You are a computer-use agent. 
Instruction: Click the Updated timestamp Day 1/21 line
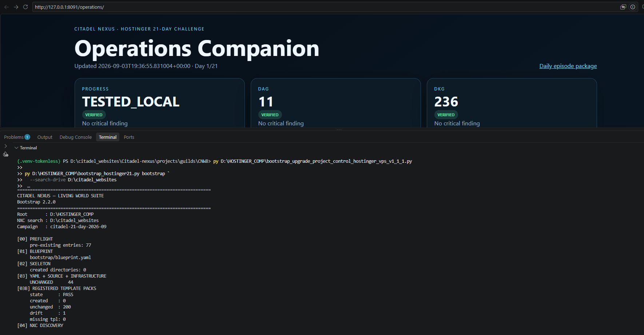[x=146, y=66]
